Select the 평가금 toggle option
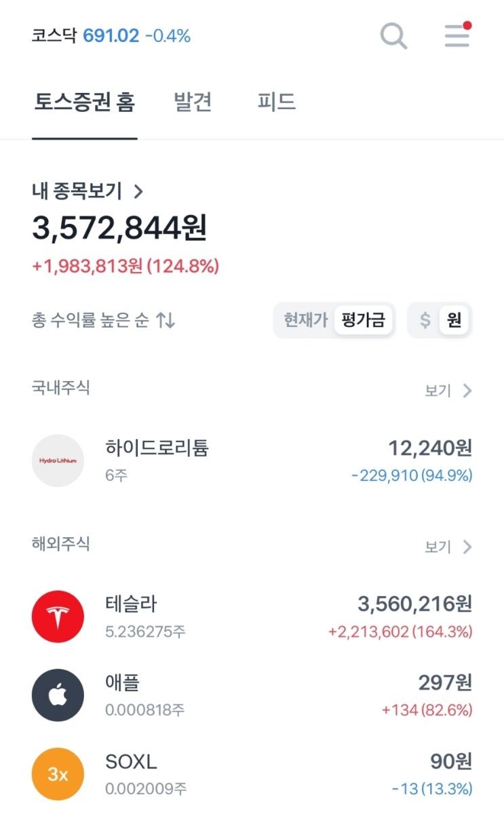This screenshot has height=820, width=504. click(x=363, y=320)
